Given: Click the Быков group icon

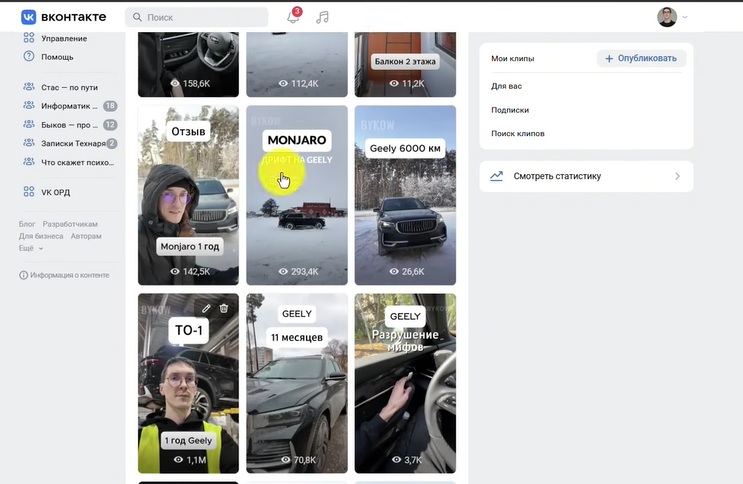Looking at the screenshot, I should tap(29, 124).
